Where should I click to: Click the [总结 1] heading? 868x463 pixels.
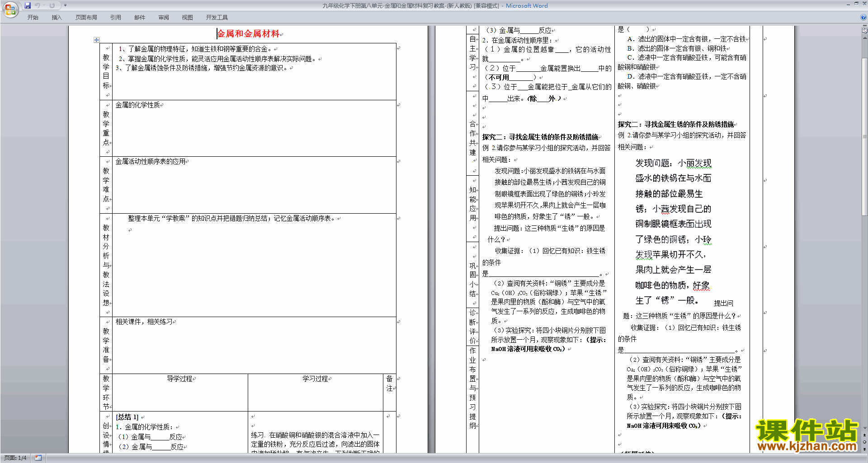tap(127, 417)
